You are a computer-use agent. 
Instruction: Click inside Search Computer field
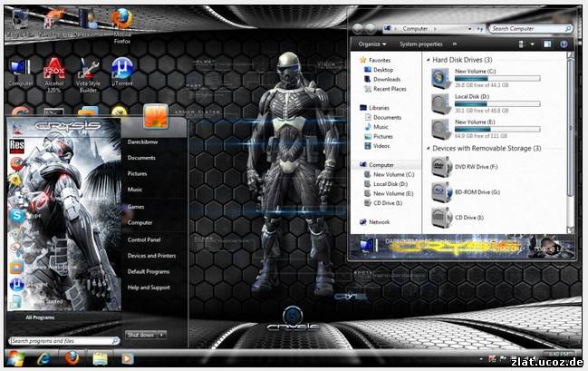click(531, 28)
